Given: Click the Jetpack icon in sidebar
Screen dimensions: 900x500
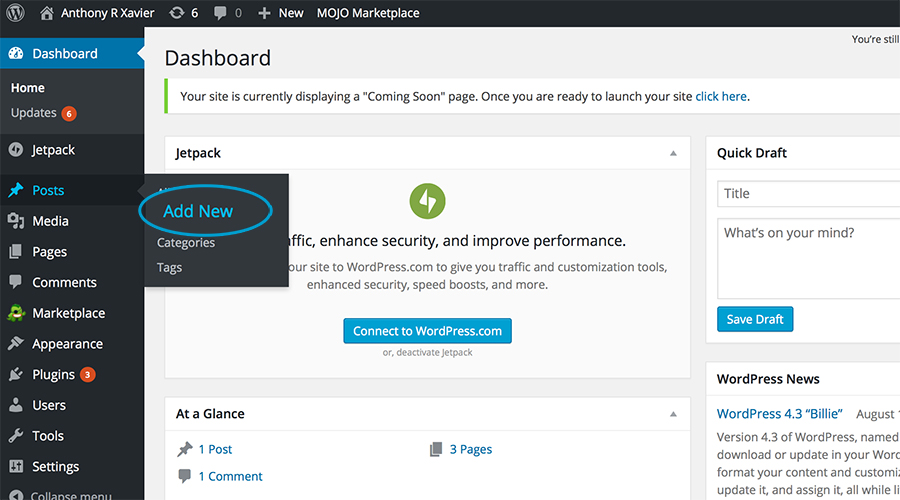Looking at the screenshot, I should [16, 150].
